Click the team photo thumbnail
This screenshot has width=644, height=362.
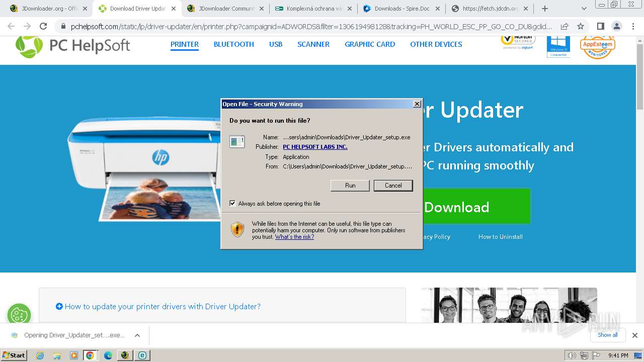(509, 305)
